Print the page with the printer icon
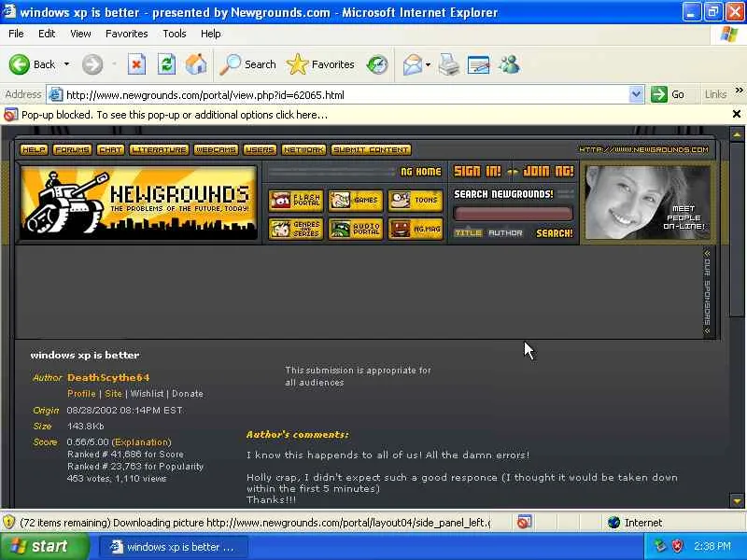 click(449, 64)
